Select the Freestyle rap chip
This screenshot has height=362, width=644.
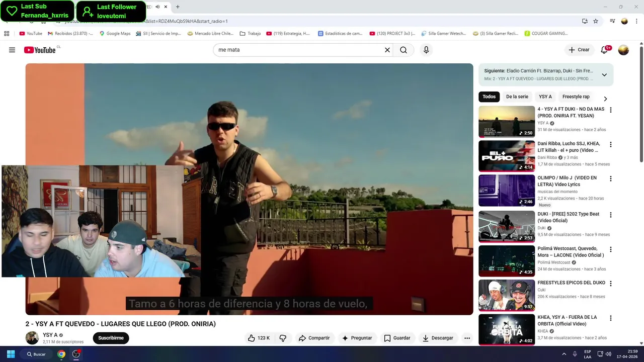pyautogui.click(x=576, y=97)
